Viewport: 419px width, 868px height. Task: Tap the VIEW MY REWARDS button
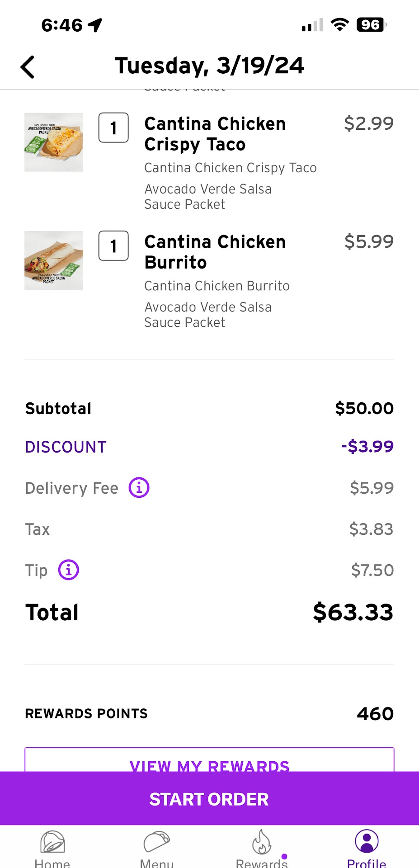click(x=209, y=761)
